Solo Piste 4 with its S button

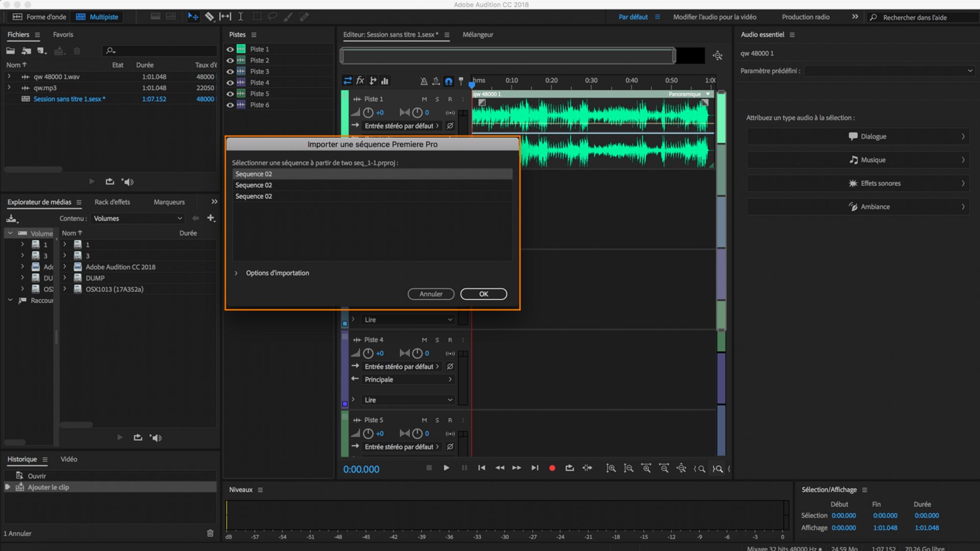pos(437,340)
